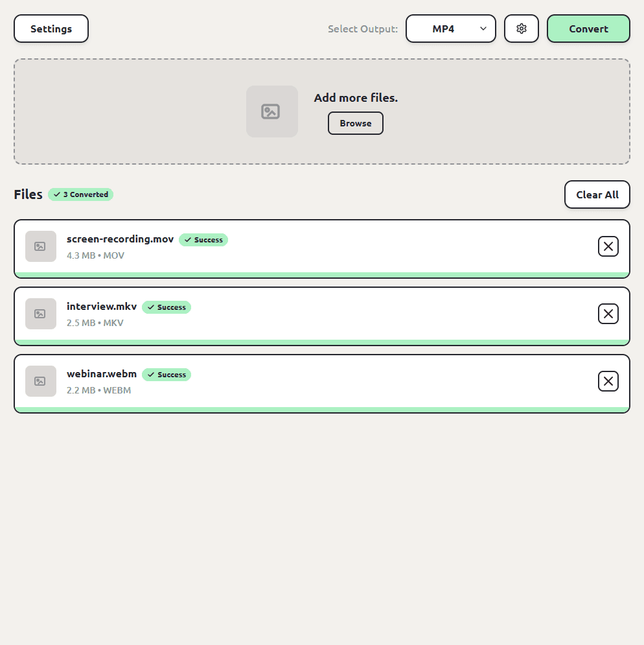
Task: Select the file name screen-recording.mov
Action: [120, 239]
